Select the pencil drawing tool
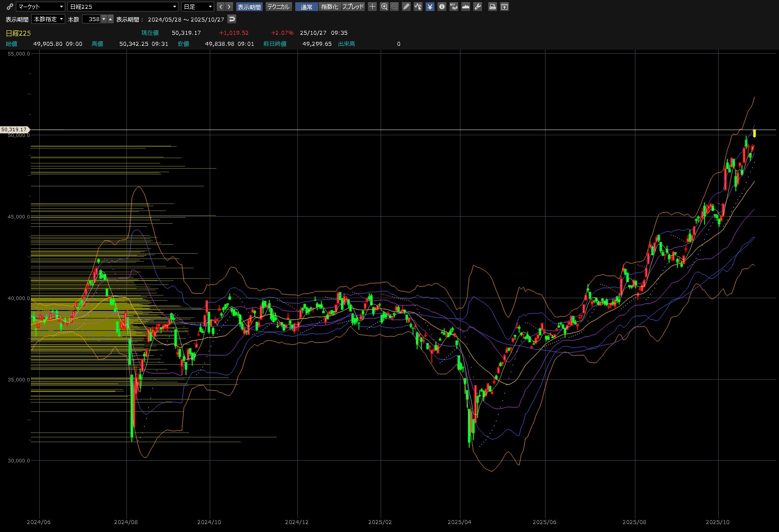Image resolution: width=779 pixels, height=532 pixels. (406, 7)
